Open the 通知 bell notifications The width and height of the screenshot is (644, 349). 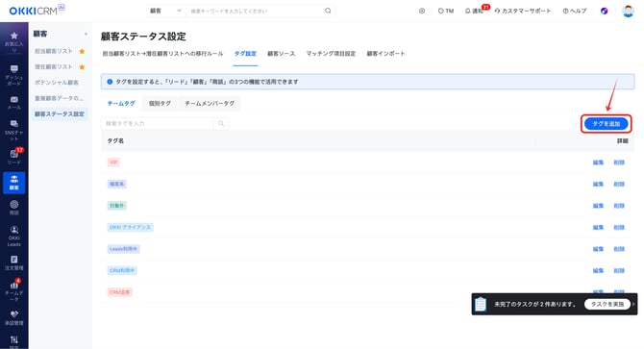tap(475, 12)
